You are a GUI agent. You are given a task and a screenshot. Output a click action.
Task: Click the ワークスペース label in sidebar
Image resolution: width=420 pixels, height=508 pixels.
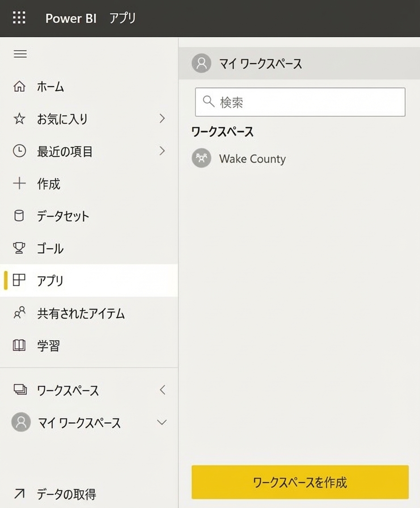click(x=67, y=390)
